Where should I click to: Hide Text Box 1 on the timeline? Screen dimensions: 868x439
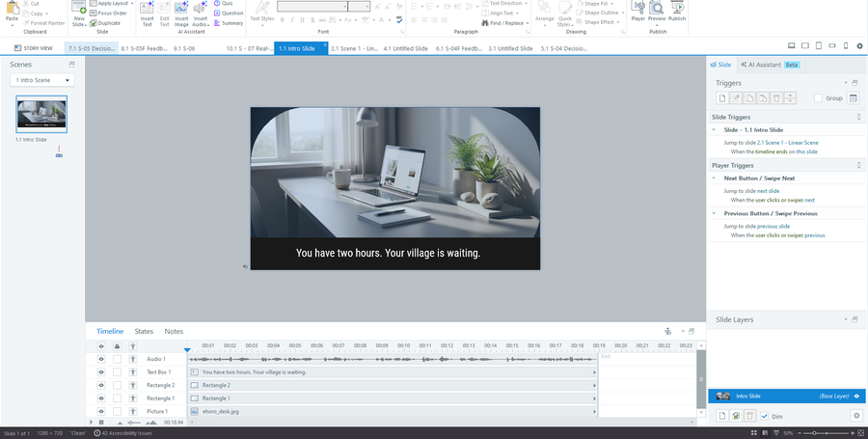click(101, 372)
